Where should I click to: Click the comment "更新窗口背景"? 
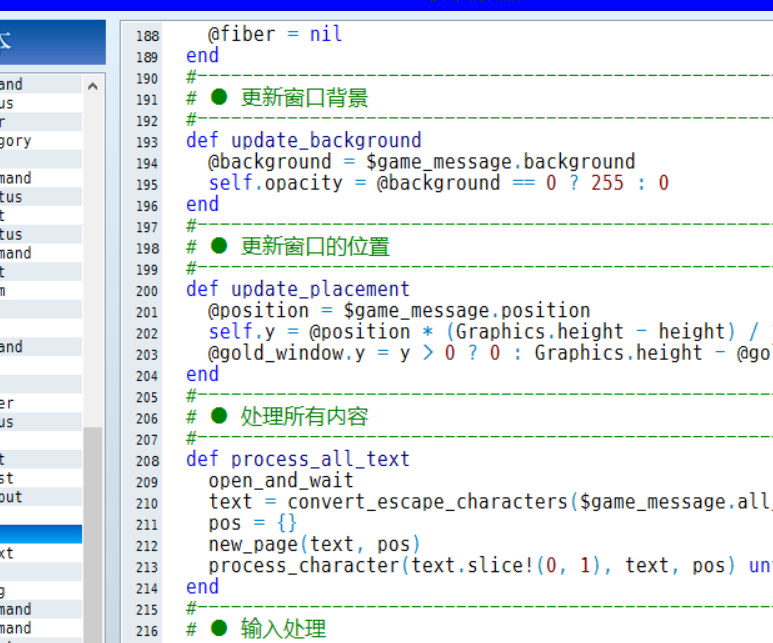(304, 98)
